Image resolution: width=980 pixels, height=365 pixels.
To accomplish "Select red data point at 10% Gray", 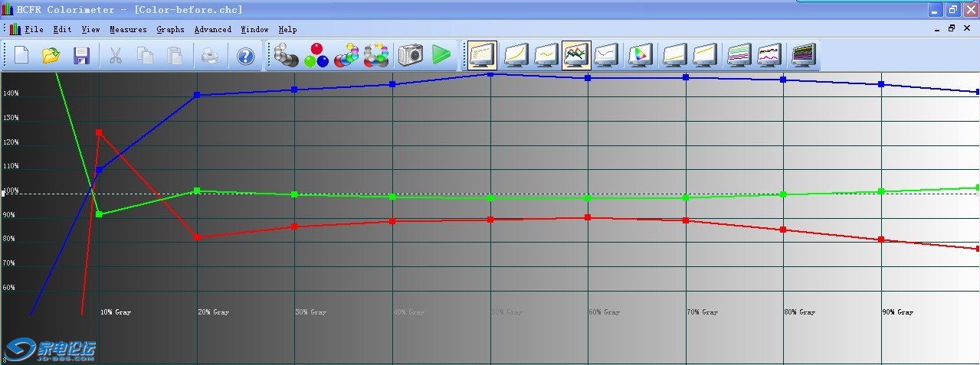I will pyautogui.click(x=99, y=132).
